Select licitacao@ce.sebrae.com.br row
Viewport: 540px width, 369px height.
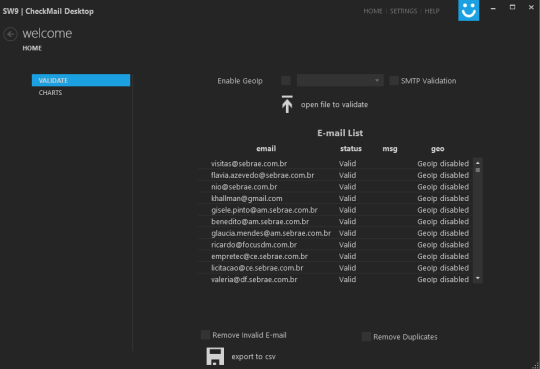(x=335, y=268)
